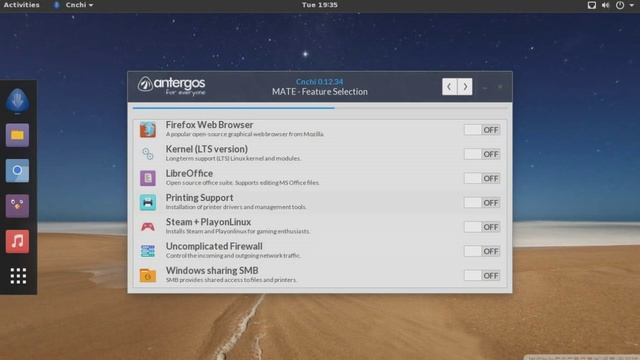Switch on Steam + PlayonLinux

[x=482, y=227]
